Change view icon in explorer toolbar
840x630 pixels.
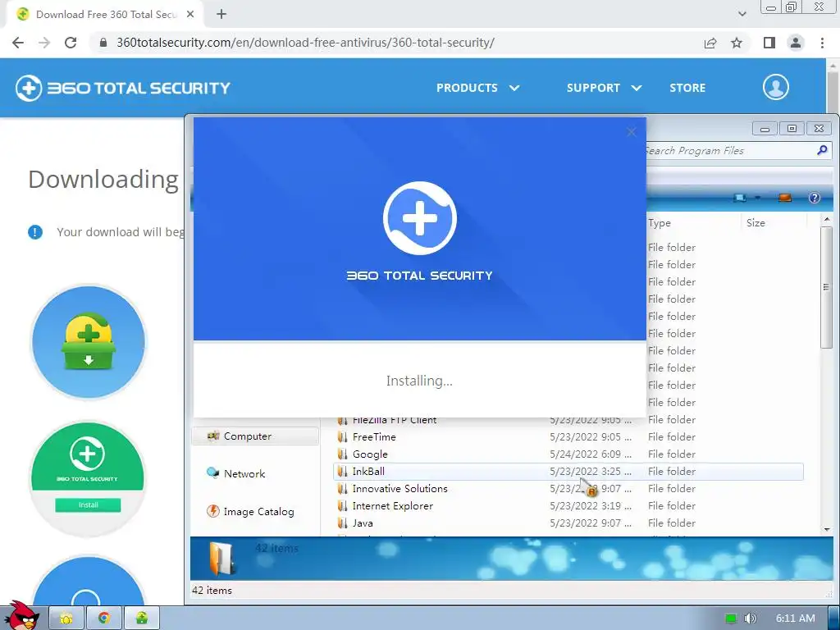740,199
